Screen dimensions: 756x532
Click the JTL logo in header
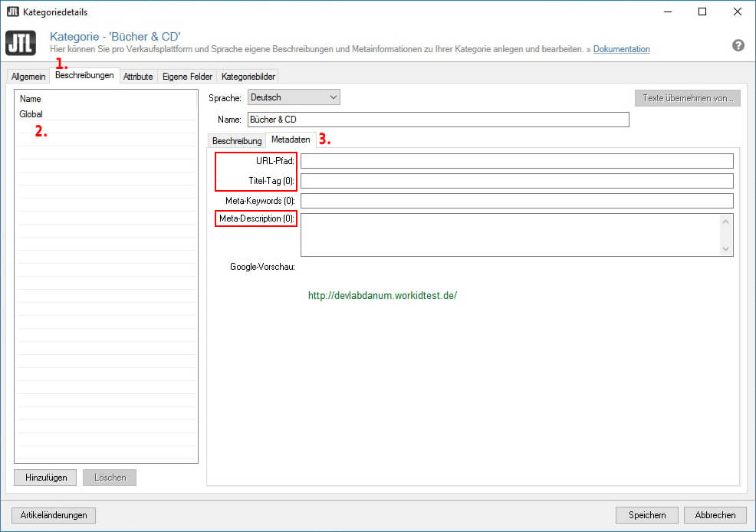click(x=20, y=43)
